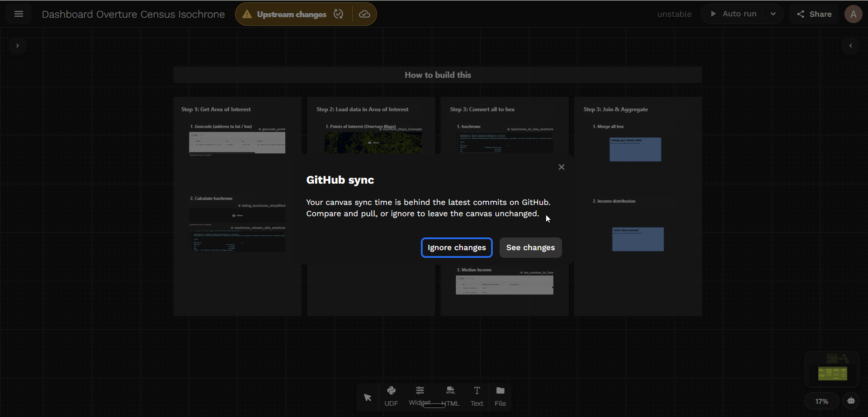Image resolution: width=868 pixels, height=417 pixels.
Task: Click 'Step 2: Load data in Area of Interest' heading
Action: click(x=362, y=109)
